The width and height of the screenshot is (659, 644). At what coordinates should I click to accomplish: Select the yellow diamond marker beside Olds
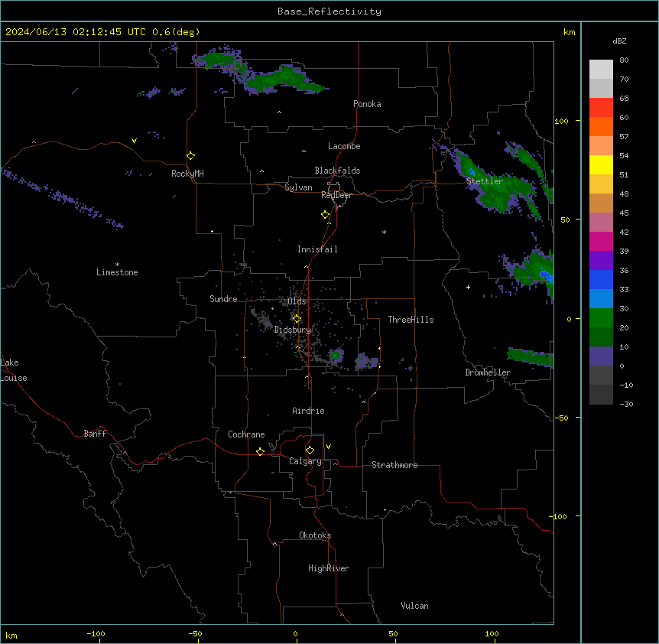tap(297, 319)
